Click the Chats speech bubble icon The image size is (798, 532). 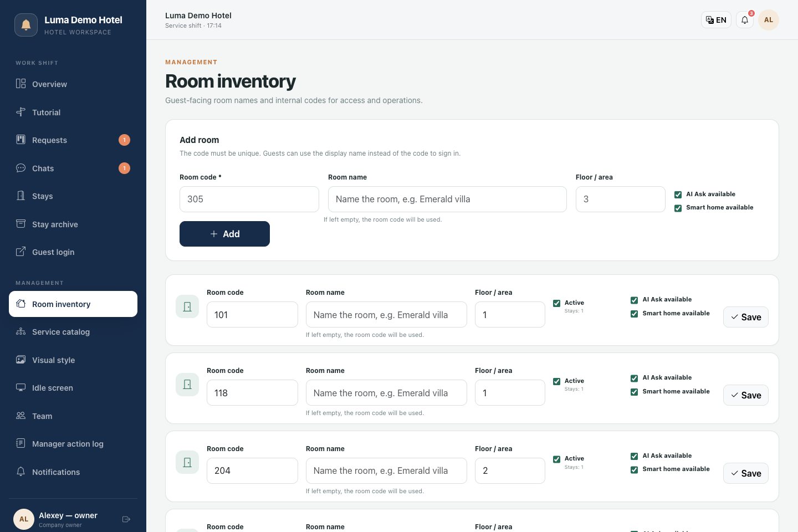click(x=21, y=168)
